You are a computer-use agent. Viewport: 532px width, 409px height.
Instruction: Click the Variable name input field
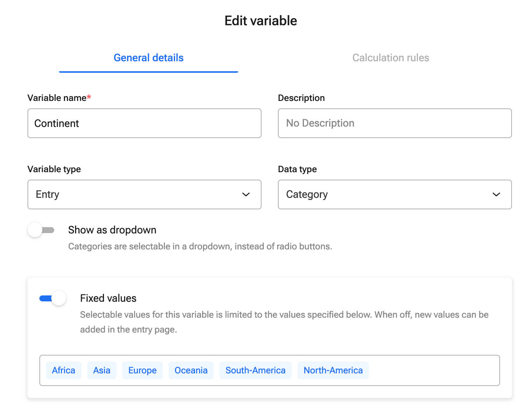pyautogui.click(x=144, y=123)
